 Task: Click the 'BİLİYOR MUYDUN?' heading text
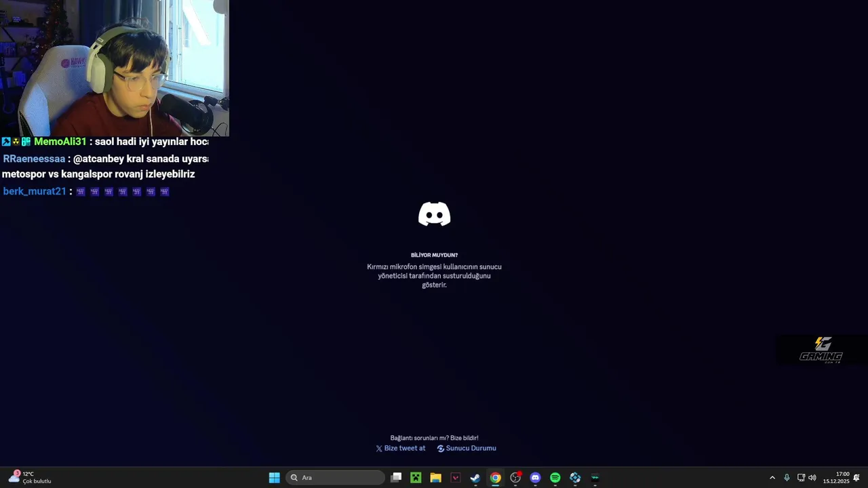pos(434,255)
